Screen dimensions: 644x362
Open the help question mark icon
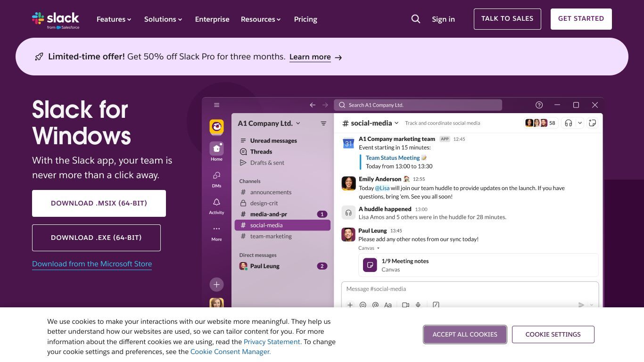pyautogui.click(x=539, y=105)
